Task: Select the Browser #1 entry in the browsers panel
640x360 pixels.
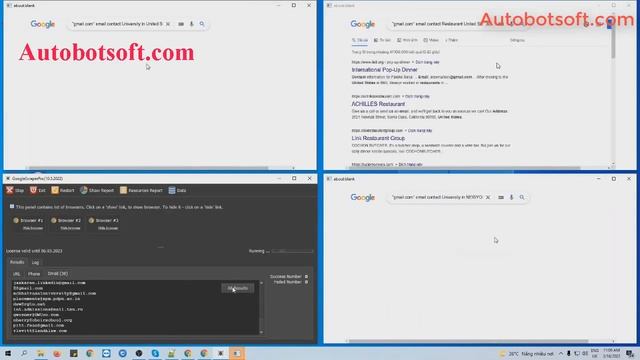Action: 28,220
